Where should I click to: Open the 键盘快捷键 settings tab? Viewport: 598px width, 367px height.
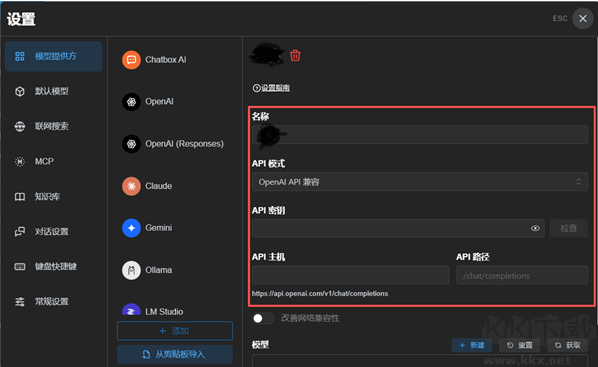coord(54,266)
